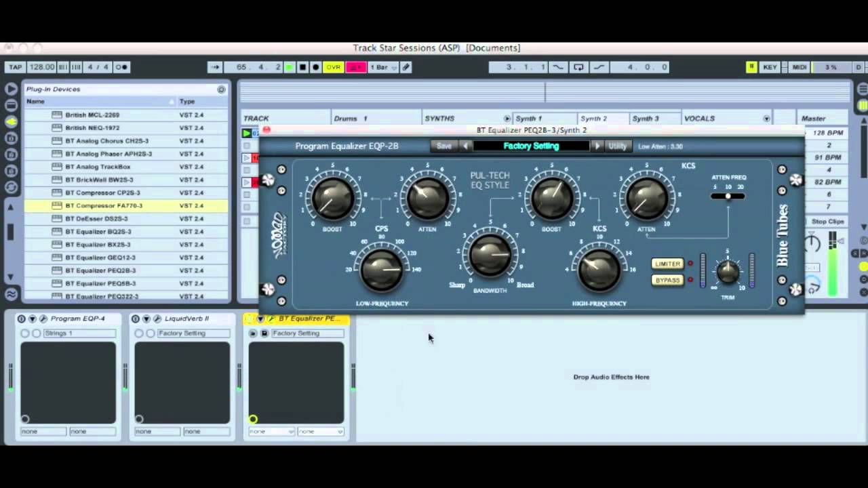
Task: Click the 3 % CPU load meter
Action: (831, 67)
